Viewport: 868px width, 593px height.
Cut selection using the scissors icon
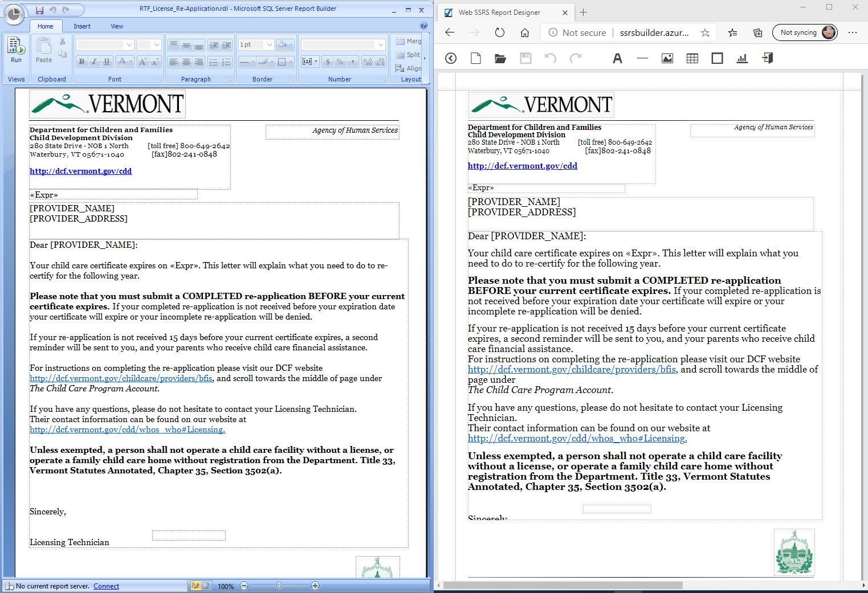click(x=63, y=42)
